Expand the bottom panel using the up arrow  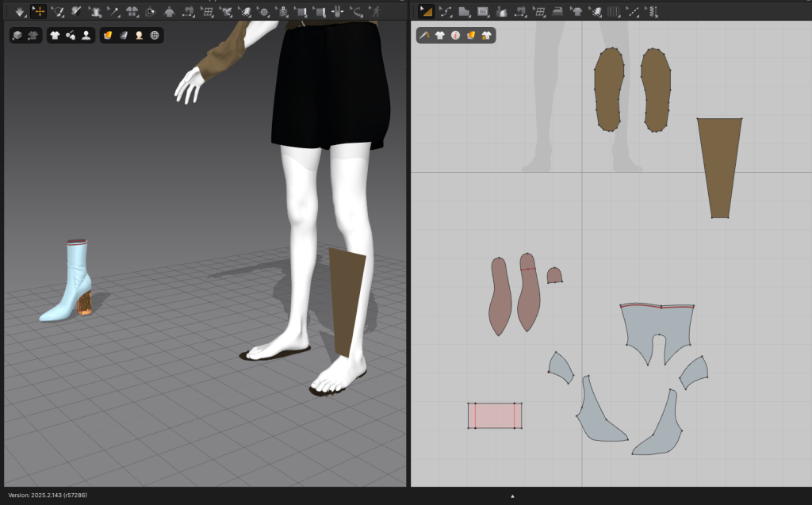[512, 496]
